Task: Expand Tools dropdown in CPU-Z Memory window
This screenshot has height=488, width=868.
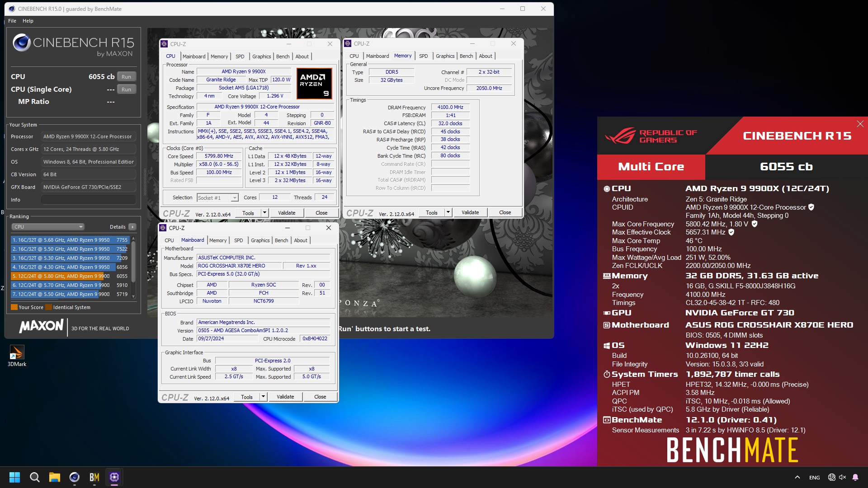Action: point(448,212)
